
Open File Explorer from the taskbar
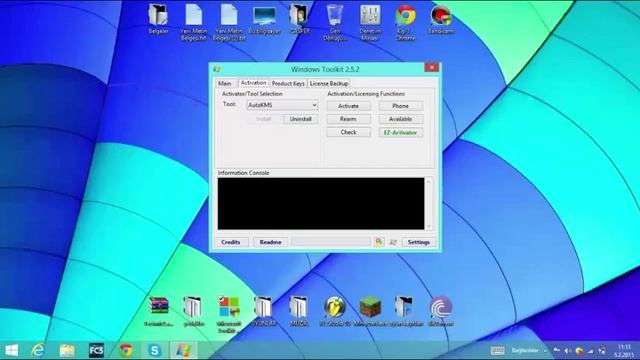pyautogui.click(x=67, y=350)
